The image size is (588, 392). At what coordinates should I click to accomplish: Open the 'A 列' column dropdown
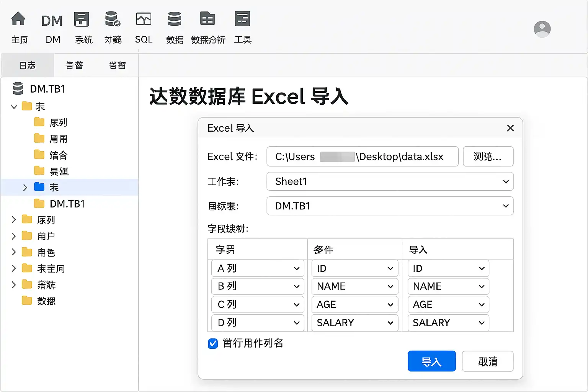[x=258, y=268]
